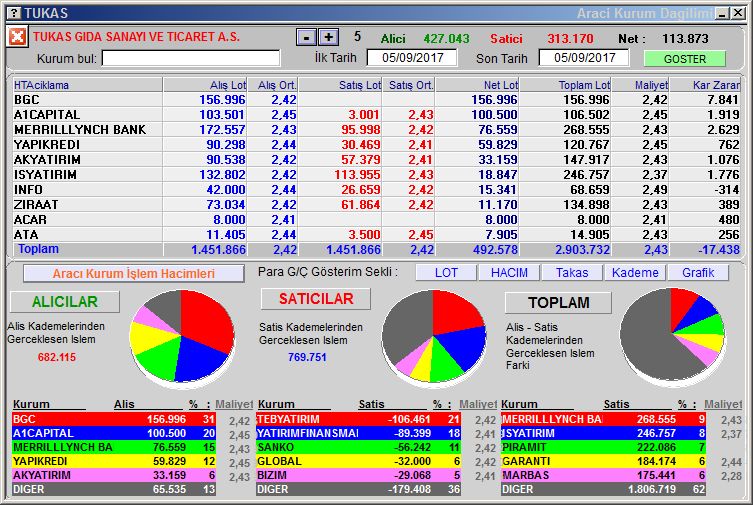This screenshot has width=753, height=505.
Task: Sort by Toplam Lot column header
Action: (x=565, y=85)
